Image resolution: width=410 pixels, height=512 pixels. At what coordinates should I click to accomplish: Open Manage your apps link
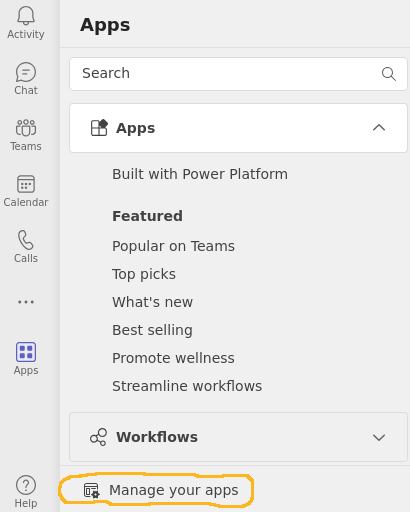pos(174,490)
